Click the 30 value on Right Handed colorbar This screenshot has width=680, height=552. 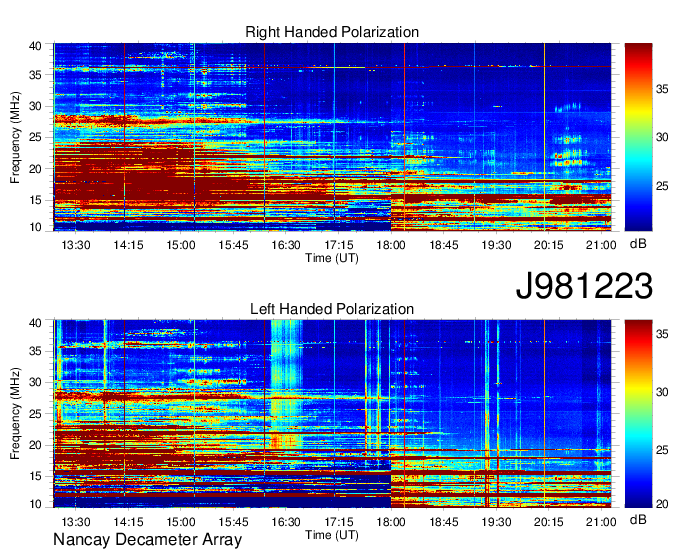(x=662, y=137)
